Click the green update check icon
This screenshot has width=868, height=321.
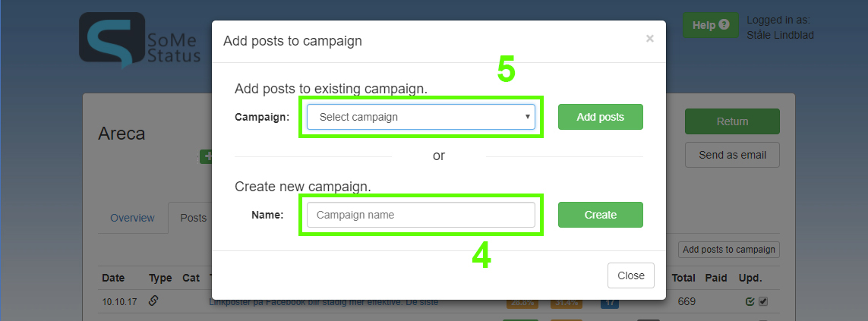750,301
